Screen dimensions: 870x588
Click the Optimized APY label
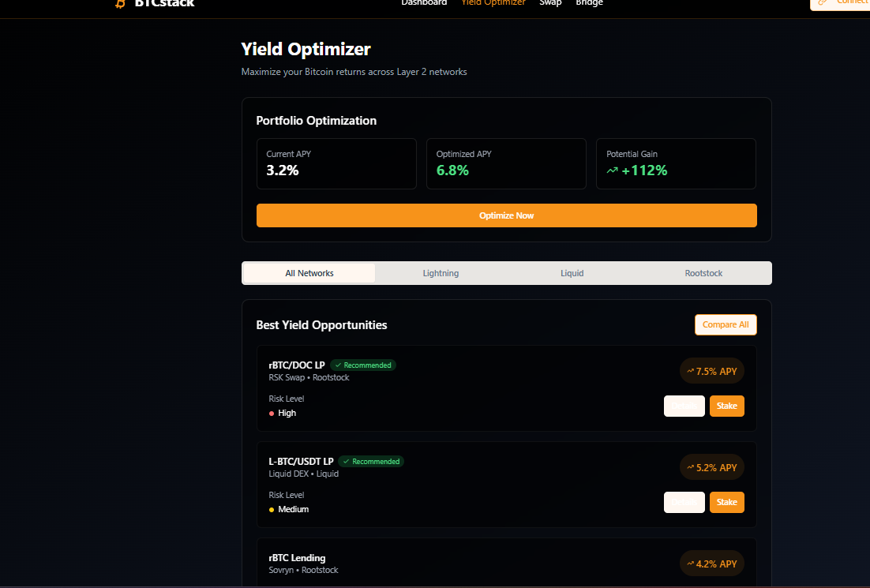(x=464, y=154)
